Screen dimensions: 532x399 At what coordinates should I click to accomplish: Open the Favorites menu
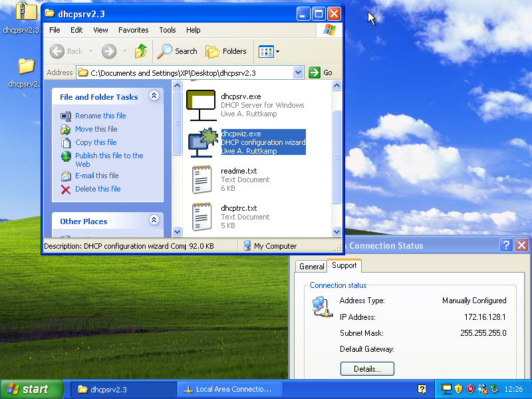tap(133, 30)
